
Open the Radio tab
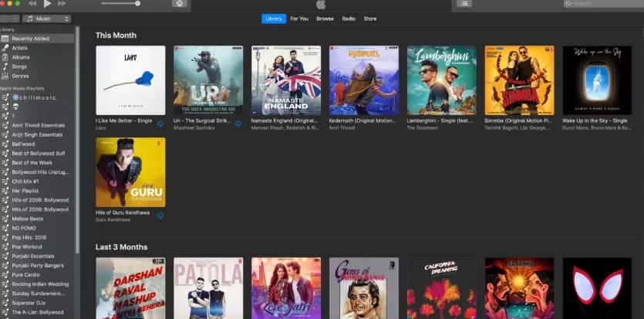tap(349, 19)
